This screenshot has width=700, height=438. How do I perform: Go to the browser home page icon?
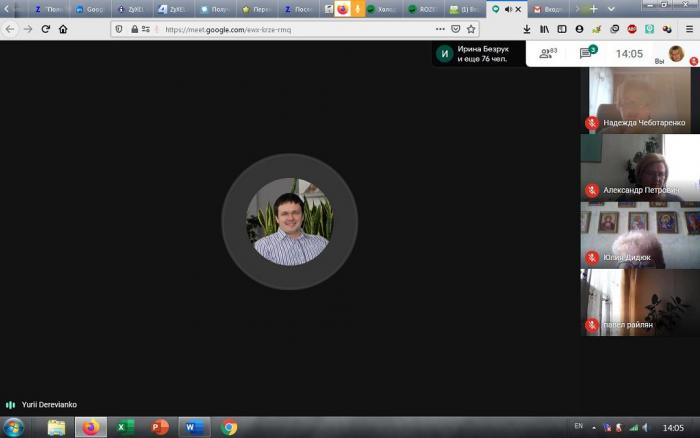pos(64,29)
